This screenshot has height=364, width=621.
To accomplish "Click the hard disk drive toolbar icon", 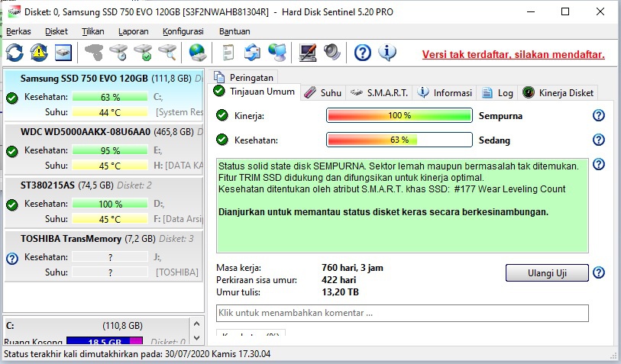I will pyautogui.click(x=63, y=53).
